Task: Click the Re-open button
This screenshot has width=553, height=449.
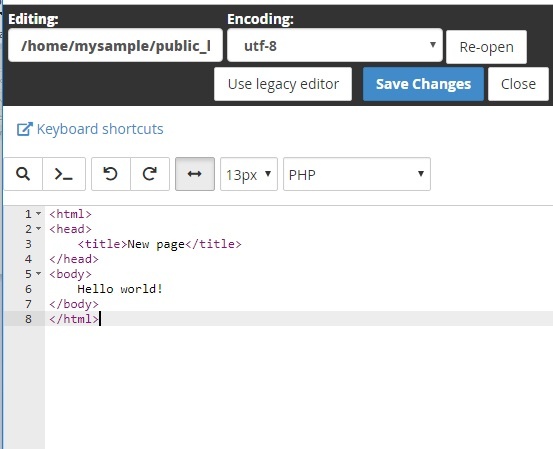Action: (486, 47)
